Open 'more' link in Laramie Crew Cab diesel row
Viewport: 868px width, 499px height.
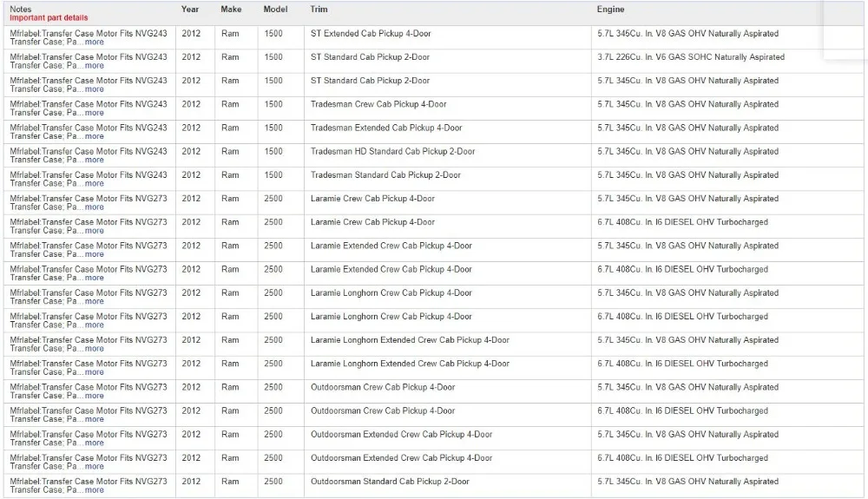94,231
